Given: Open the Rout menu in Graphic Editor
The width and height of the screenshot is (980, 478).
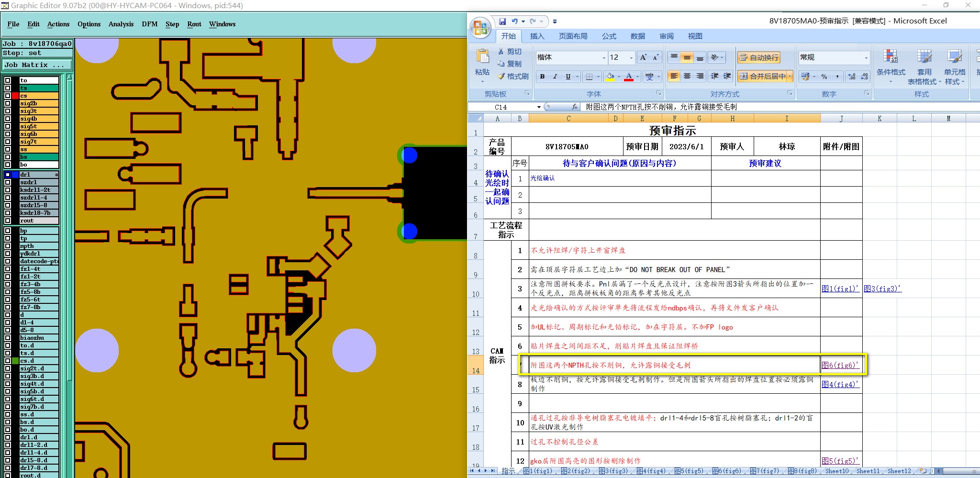Looking at the screenshot, I should click(x=194, y=24).
